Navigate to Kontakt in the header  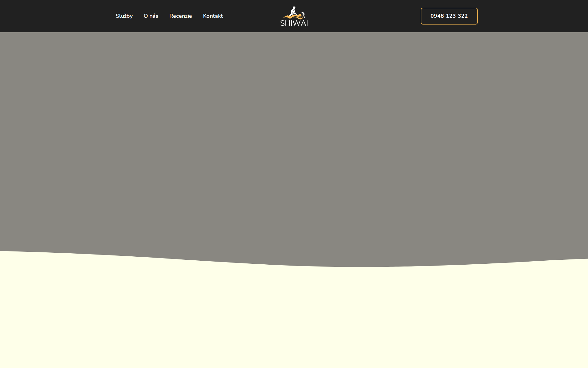[213, 16]
